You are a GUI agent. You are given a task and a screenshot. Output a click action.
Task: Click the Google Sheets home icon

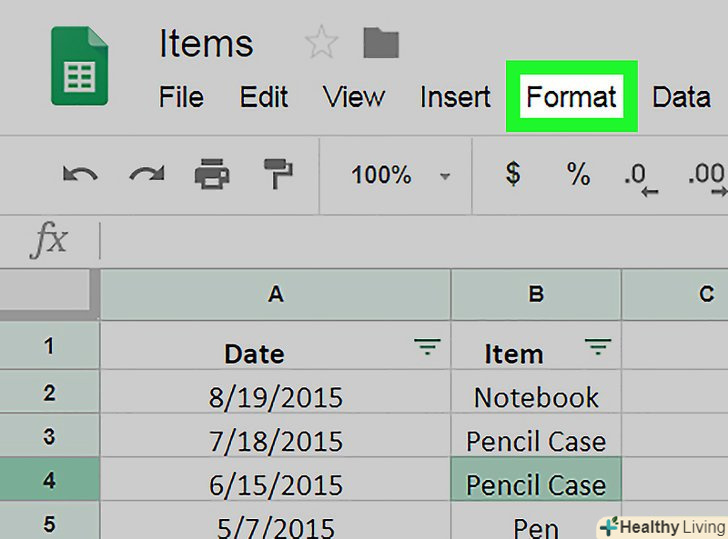pos(79,66)
